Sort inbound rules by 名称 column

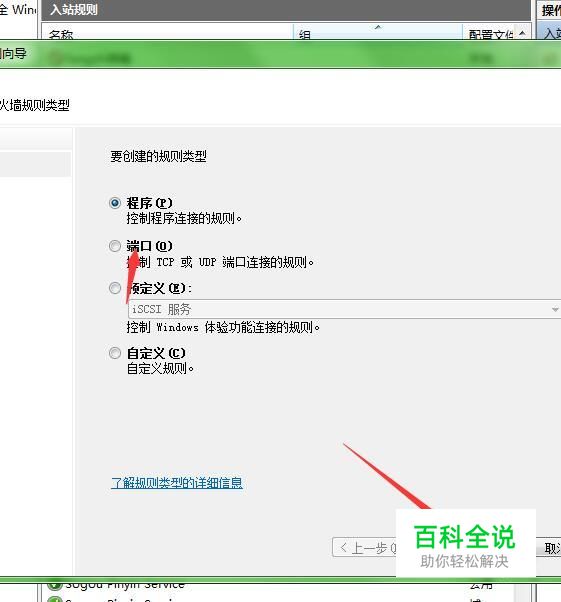click(x=167, y=33)
